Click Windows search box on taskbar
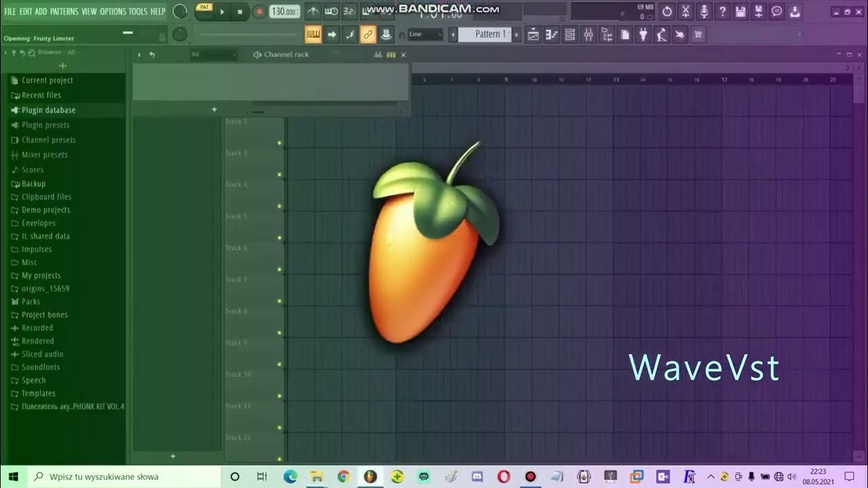Image resolution: width=868 pixels, height=488 pixels. [x=125, y=476]
